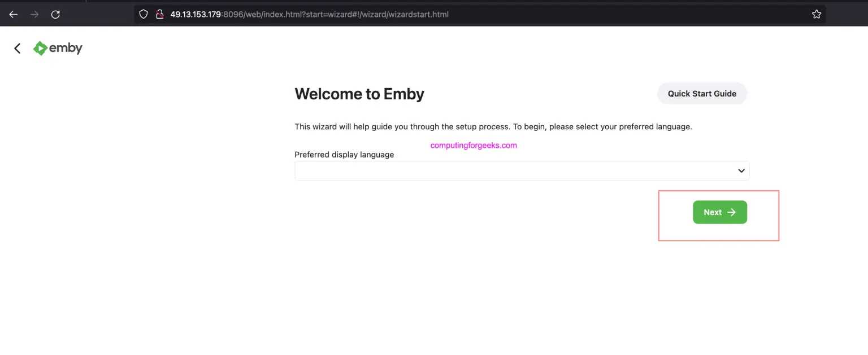Click the wizard setup instruction text
Screen dimensions: 868x355
[493, 126]
